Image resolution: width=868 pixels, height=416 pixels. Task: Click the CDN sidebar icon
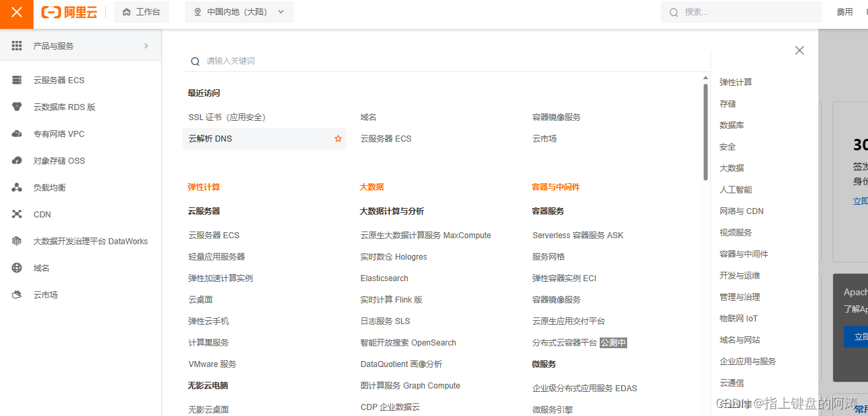[17, 214]
